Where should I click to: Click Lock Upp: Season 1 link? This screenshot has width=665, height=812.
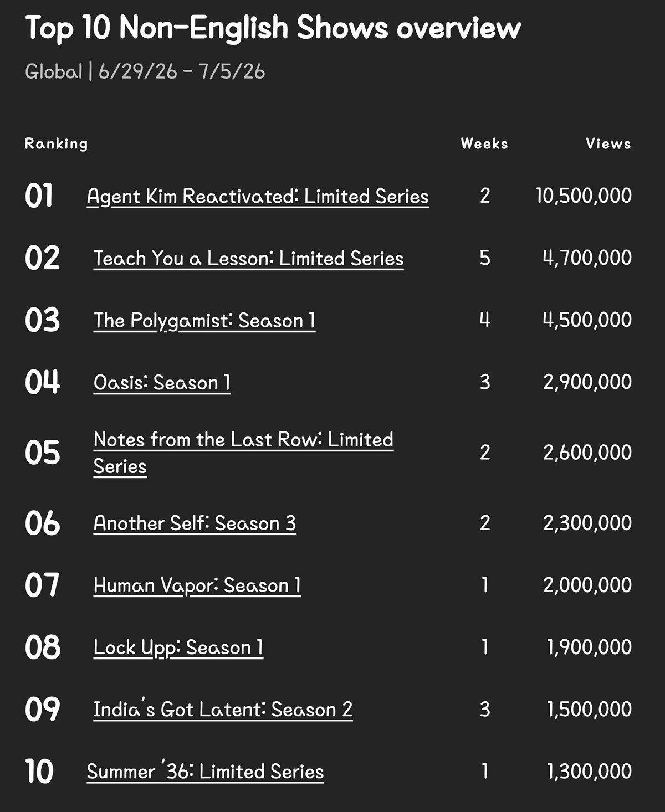(178, 647)
